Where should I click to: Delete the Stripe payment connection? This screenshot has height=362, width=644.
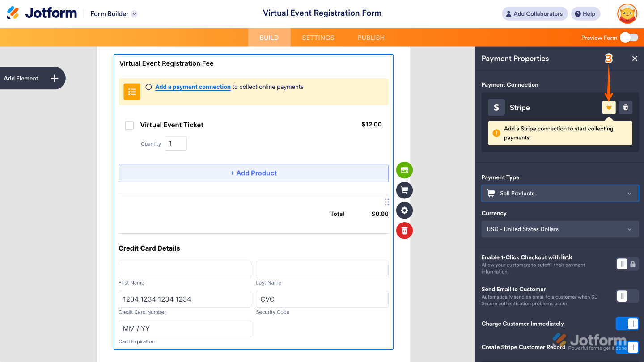click(x=625, y=107)
